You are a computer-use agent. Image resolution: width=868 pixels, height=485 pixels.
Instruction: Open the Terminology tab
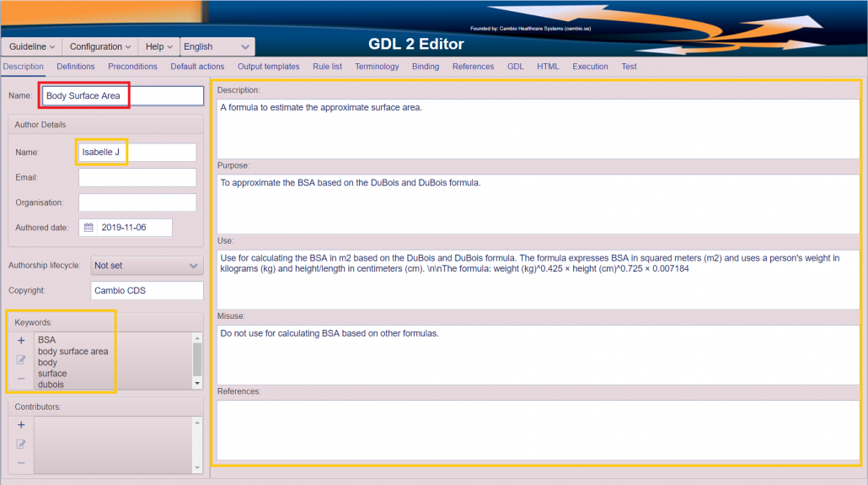point(377,67)
